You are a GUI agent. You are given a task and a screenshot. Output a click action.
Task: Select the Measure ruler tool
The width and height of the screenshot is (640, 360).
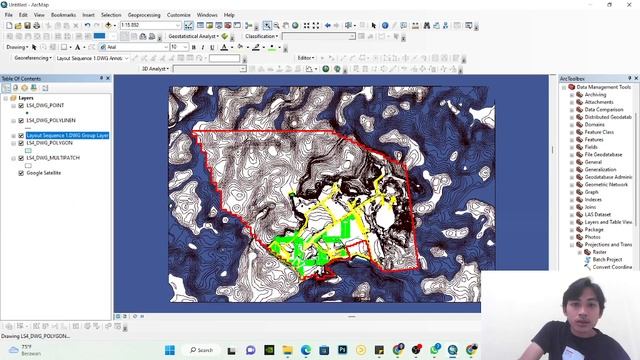coord(415,26)
